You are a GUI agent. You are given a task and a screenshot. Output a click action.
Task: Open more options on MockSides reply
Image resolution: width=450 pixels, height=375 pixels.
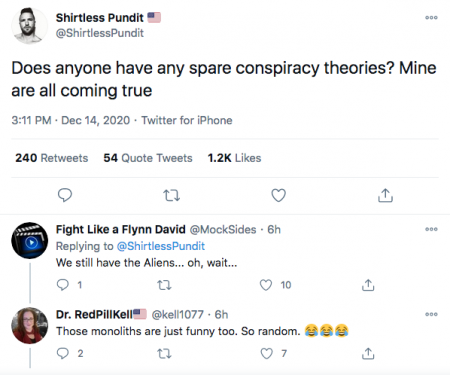coord(431,229)
